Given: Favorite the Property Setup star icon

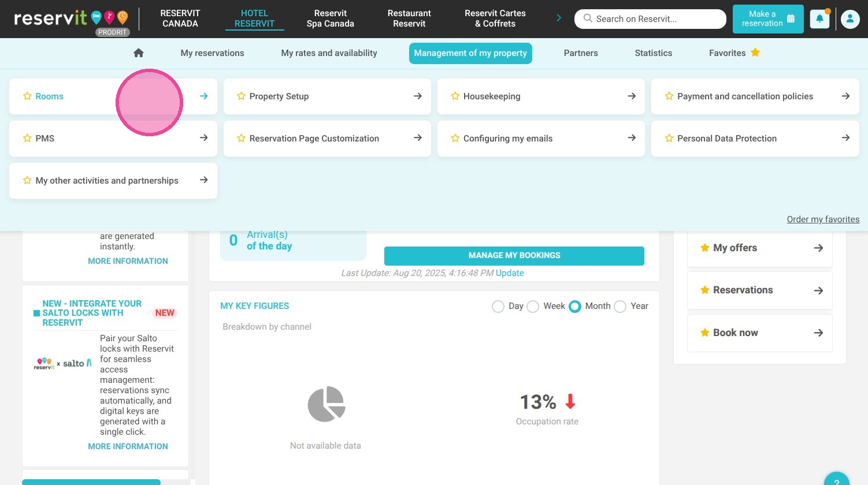Looking at the screenshot, I should click(241, 96).
